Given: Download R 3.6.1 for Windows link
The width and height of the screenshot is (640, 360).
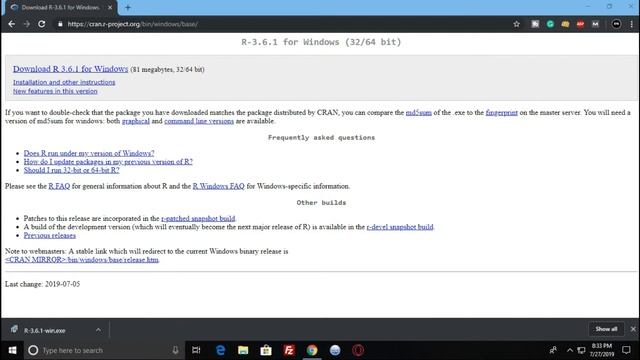Looking at the screenshot, I should (70, 69).
